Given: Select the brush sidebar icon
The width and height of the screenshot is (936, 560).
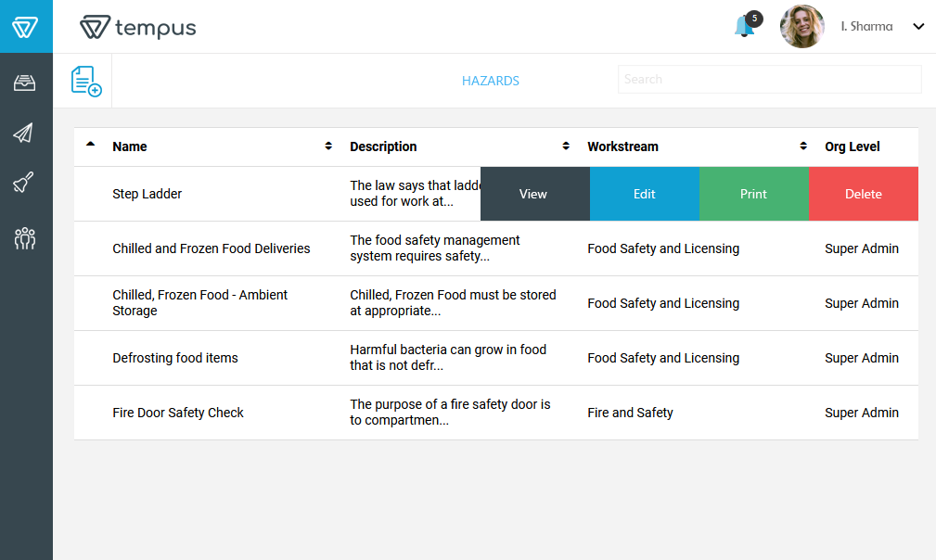Looking at the screenshot, I should pyautogui.click(x=24, y=184).
